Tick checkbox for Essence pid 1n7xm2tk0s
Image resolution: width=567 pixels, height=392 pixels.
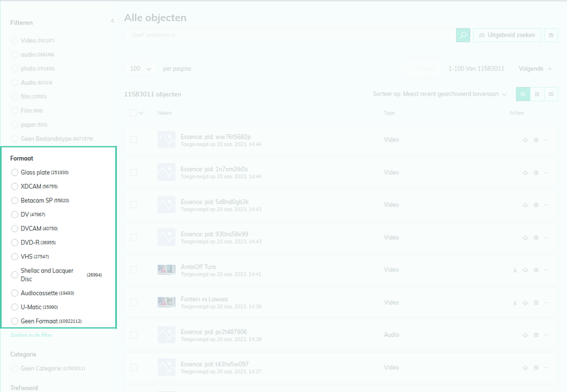point(133,172)
